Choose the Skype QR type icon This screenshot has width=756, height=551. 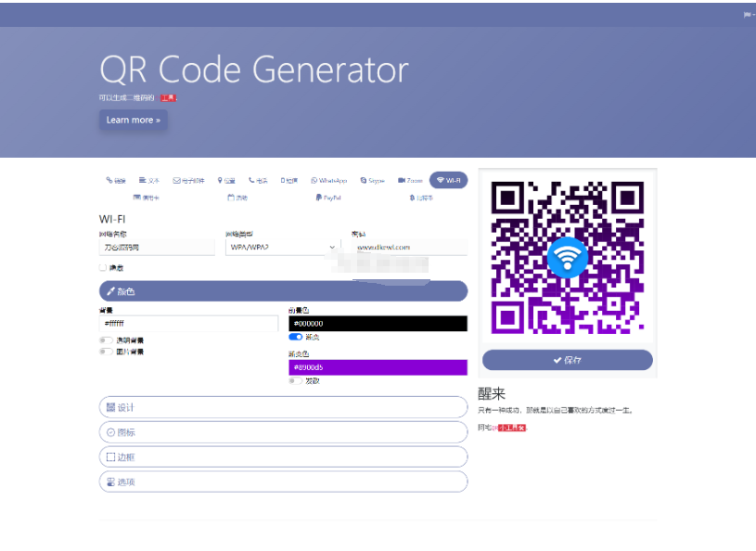pos(364,181)
